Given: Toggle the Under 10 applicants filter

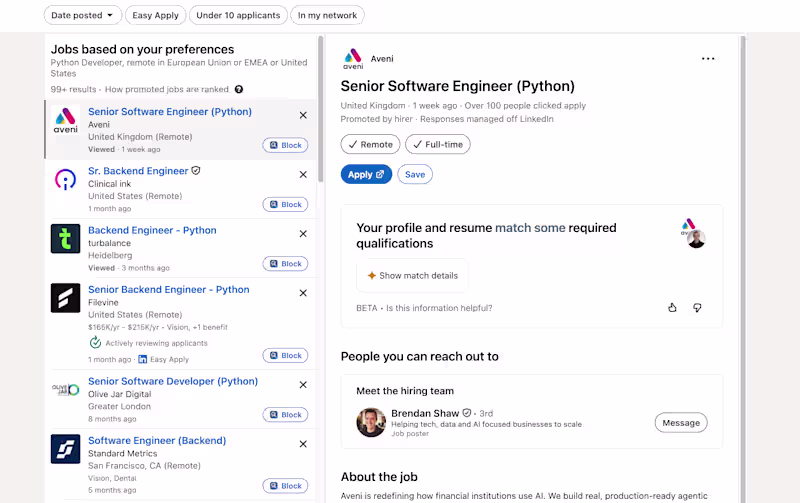Looking at the screenshot, I should click(x=238, y=15).
